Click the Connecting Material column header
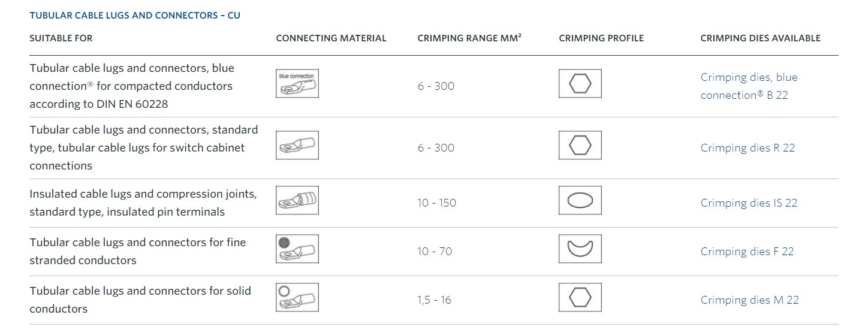The image size is (868, 330). (x=331, y=38)
